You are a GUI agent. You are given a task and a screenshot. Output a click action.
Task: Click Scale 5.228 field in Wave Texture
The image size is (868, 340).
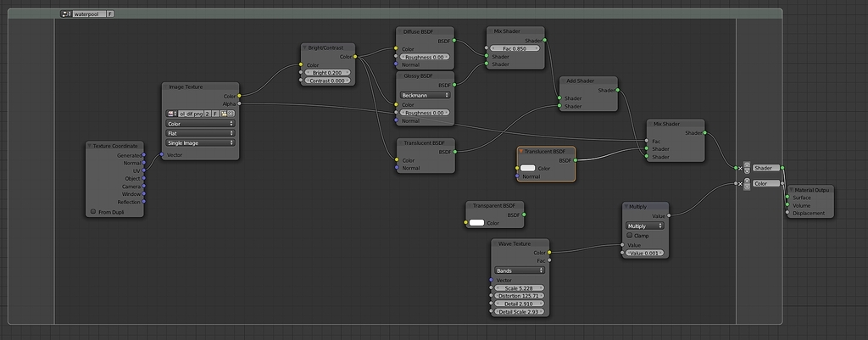click(x=520, y=288)
